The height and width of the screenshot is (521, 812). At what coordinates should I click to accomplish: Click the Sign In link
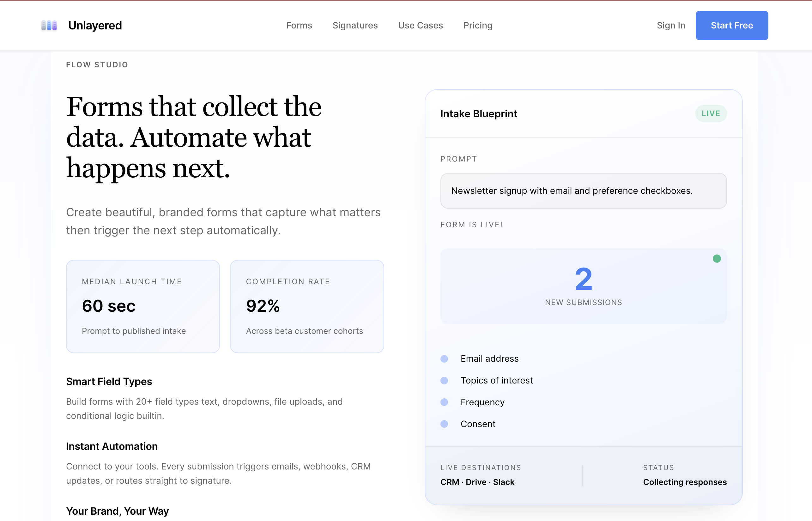[x=671, y=25]
